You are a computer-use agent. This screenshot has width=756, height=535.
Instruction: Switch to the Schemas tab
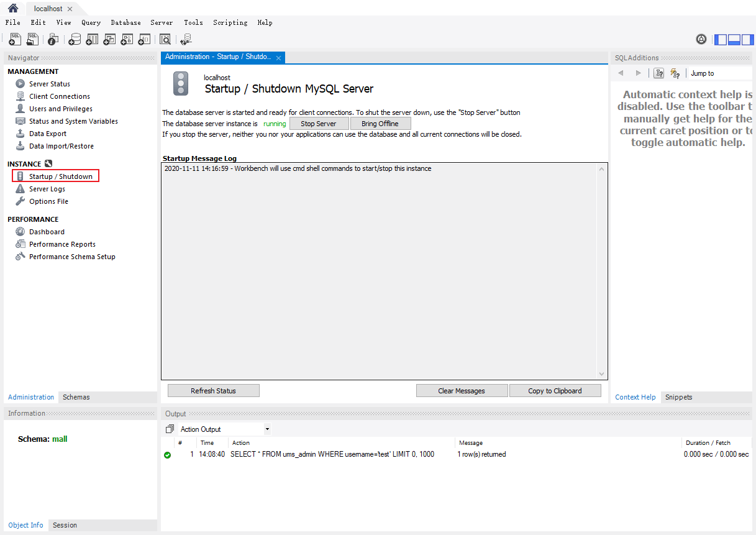(x=76, y=397)
